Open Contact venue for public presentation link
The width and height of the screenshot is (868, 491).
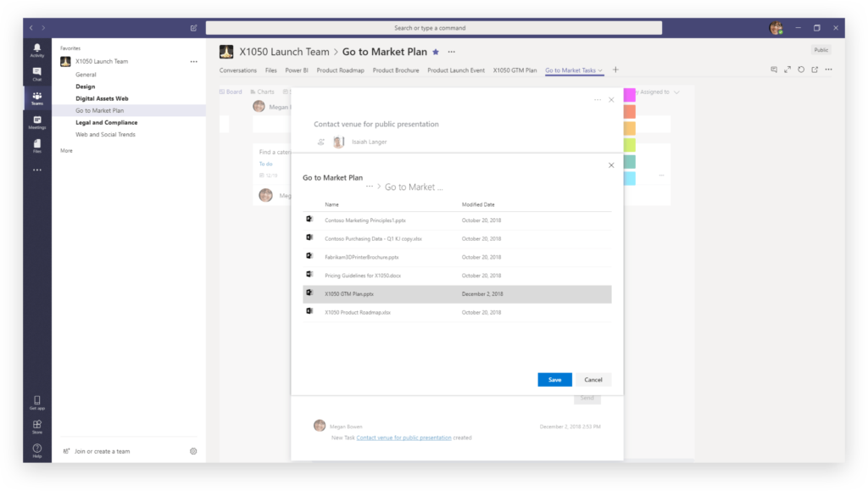point(403,438)
